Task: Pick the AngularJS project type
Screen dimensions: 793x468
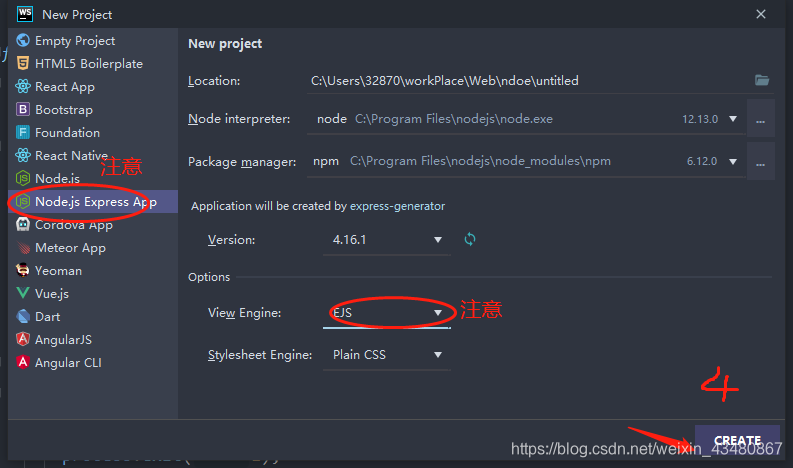Action: tap(93, 339)
